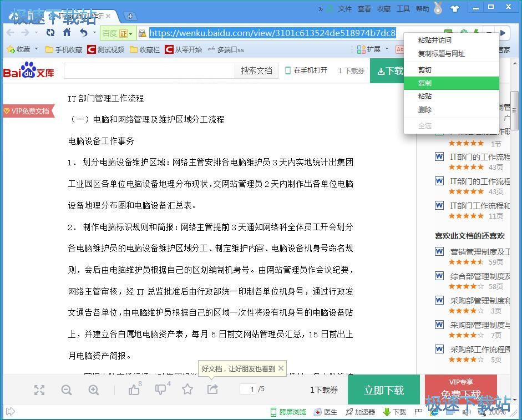
Task: Expand hidden menu with double chevron
Action: pyautogui.click(x=321, y=9)
